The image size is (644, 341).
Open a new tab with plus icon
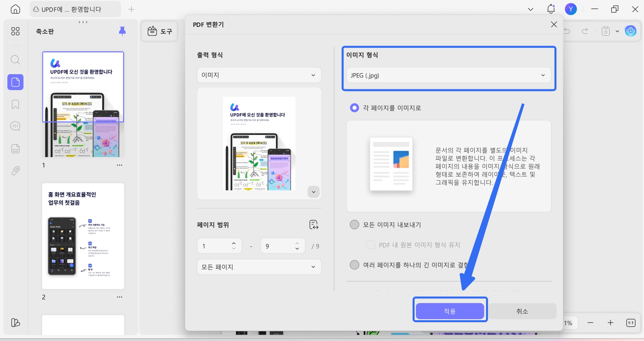(131, 9)
